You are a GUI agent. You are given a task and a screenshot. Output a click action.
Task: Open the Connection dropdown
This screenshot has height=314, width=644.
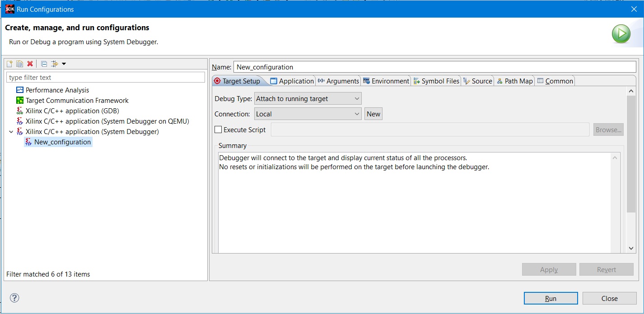(308, 114)
